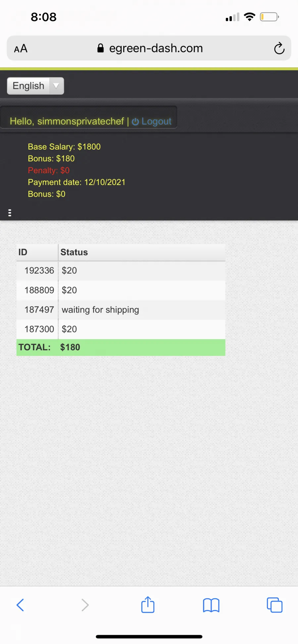The height and width of the screenshot is (644, 298).
Task: Tap the Safari forward arrow
Action: point(85,605)
